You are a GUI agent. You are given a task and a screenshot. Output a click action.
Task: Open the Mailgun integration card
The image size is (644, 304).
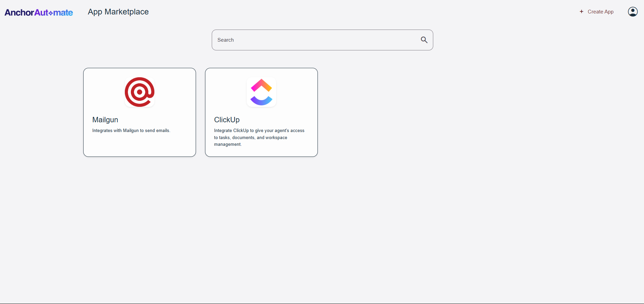pos(139,112)
